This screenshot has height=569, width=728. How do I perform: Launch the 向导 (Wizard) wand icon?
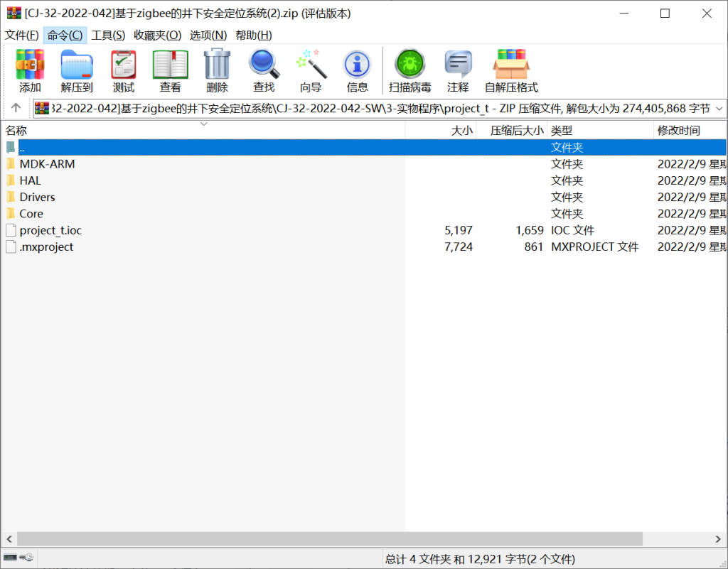click(x=311, y=71)
